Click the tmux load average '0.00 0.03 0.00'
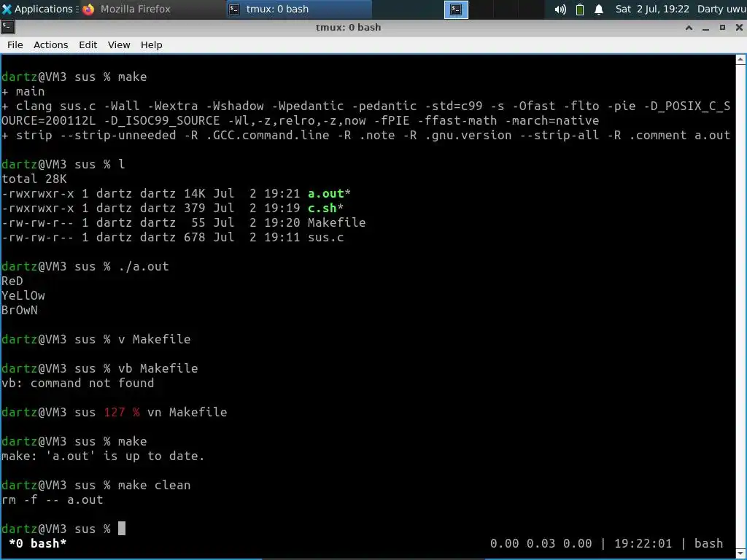This screenshot has height=560, width=747. [x=541, y=543]
